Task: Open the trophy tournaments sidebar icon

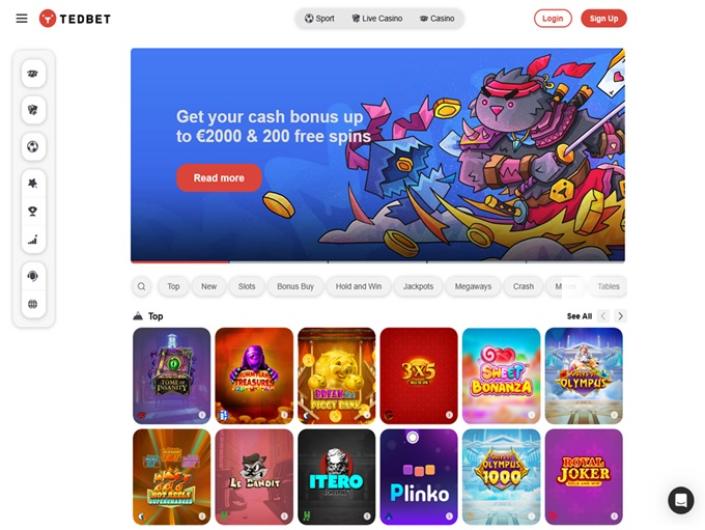Action: pos(33,211)
